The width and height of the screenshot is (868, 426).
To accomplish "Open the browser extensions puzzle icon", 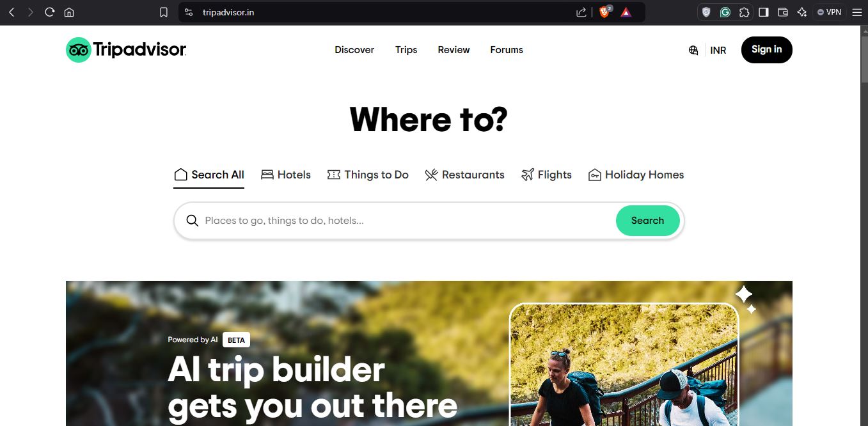I will pyautogui.click(x=744, y=12).
